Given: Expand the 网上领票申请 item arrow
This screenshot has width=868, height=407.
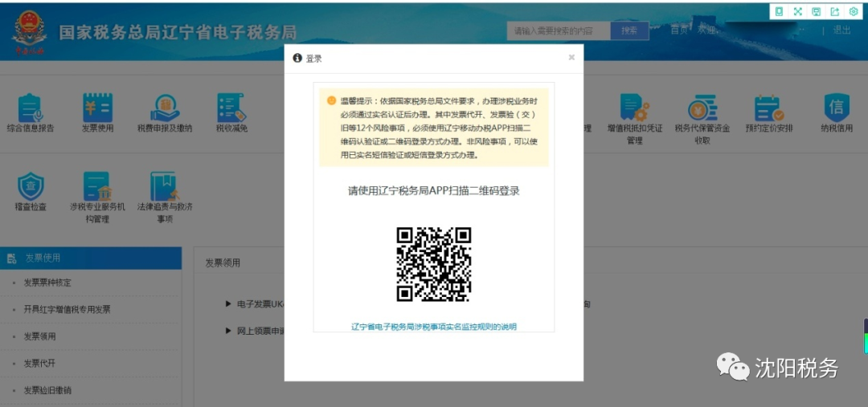Looking at the screenshot, I should click(228, 331).
